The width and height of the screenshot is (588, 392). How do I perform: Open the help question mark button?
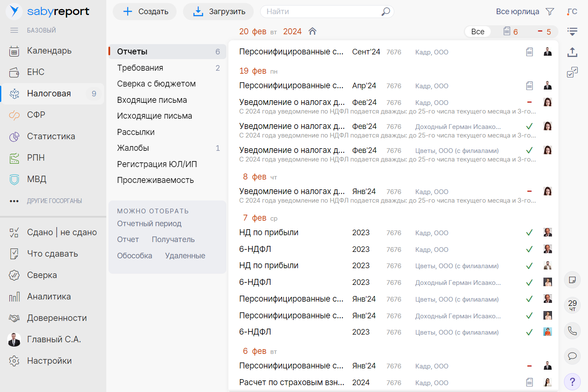[572, 381]
